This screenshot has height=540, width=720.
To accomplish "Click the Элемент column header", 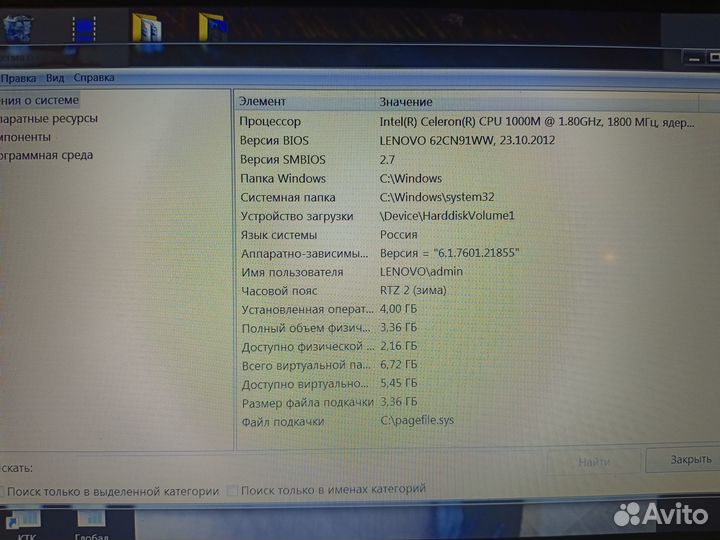I will (305, 101).
